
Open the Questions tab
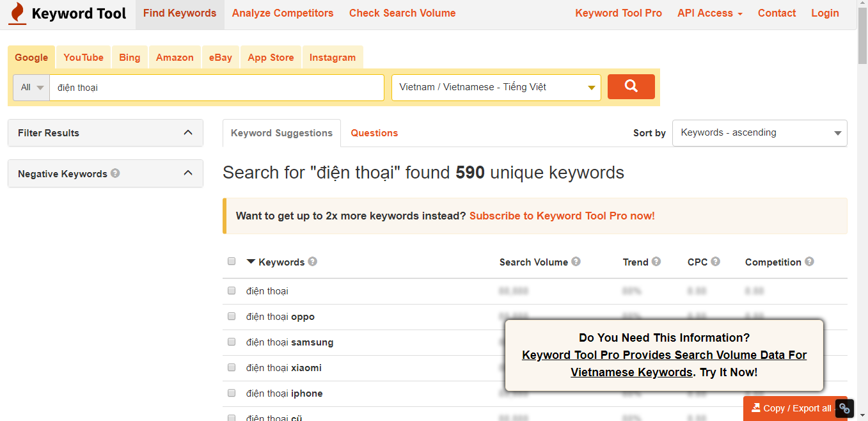click(374, 133)
